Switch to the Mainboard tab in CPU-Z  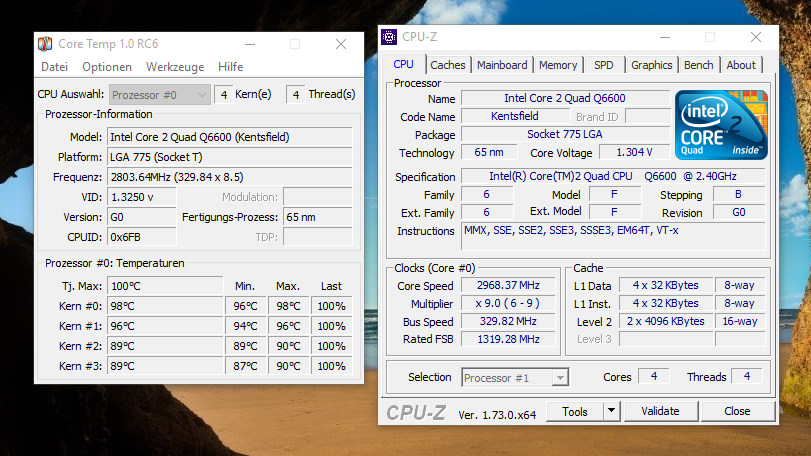pos(502,65)
